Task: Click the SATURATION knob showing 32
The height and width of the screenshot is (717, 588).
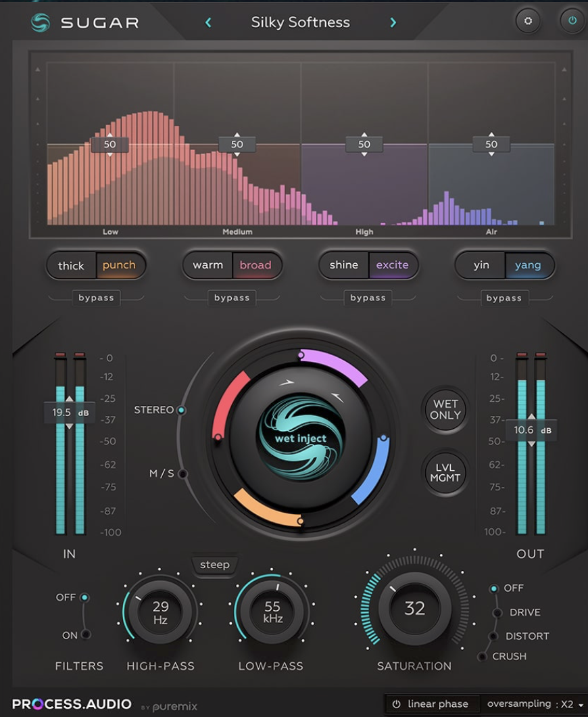Action: coord(414,608)
